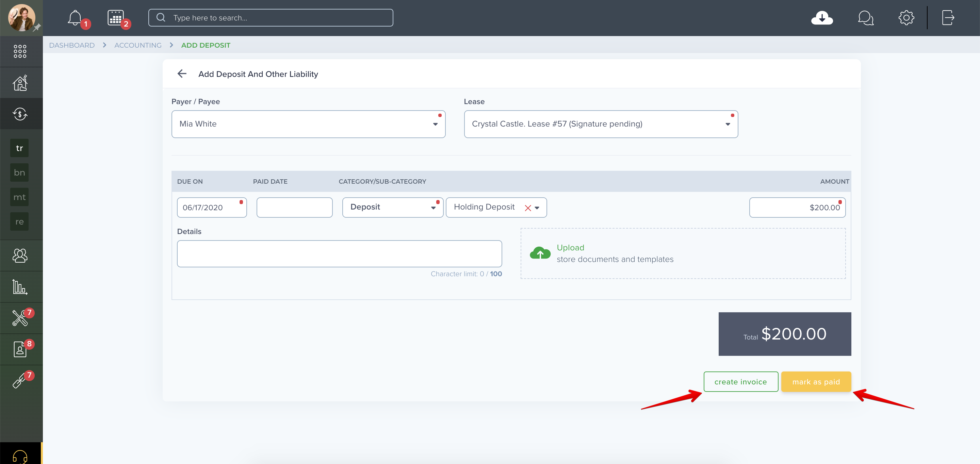Open the settings gear icon
This screenshot has height=464, width=980.
coord(906,17)
